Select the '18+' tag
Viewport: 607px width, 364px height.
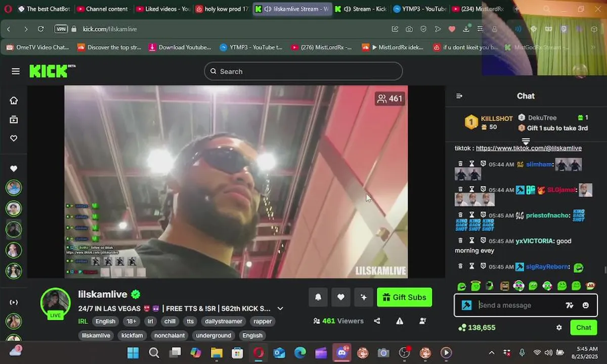[132, 321]
